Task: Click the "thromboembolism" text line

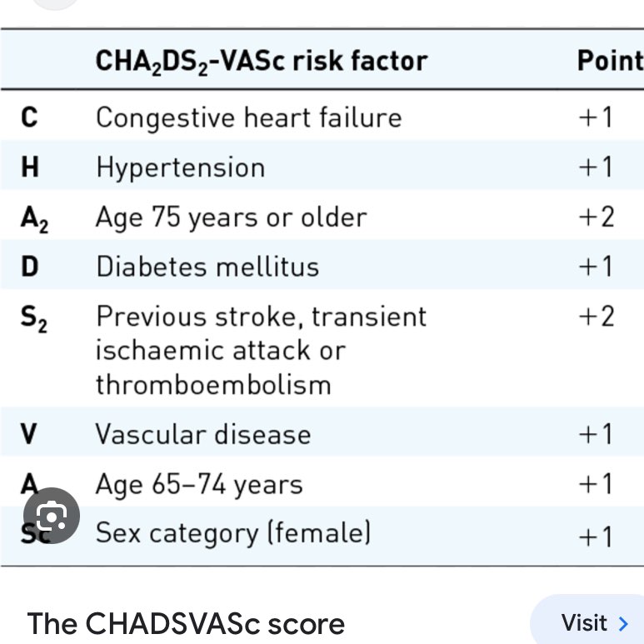Action: (x=213, y=385)
